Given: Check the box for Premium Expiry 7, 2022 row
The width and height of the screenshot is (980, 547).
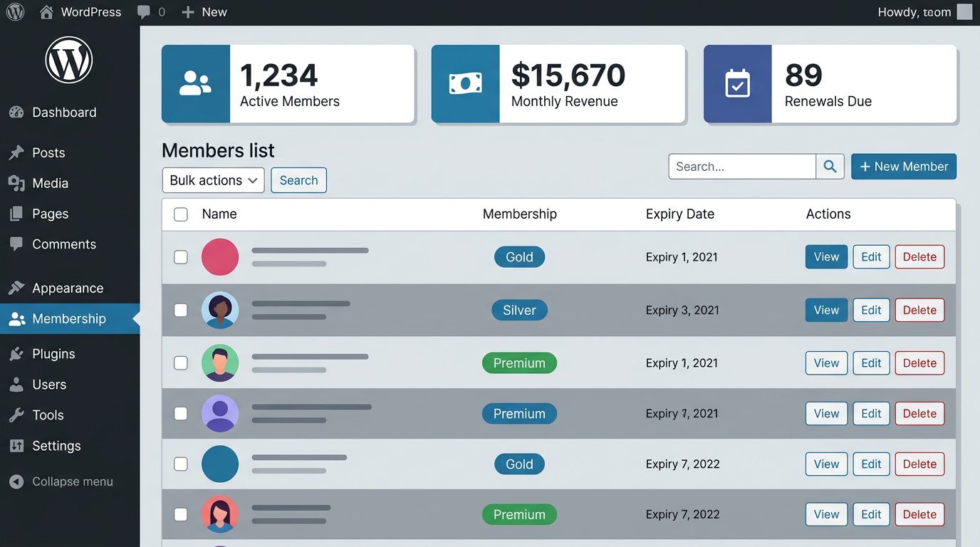Looking at the screenshot, I should point(181,514).
